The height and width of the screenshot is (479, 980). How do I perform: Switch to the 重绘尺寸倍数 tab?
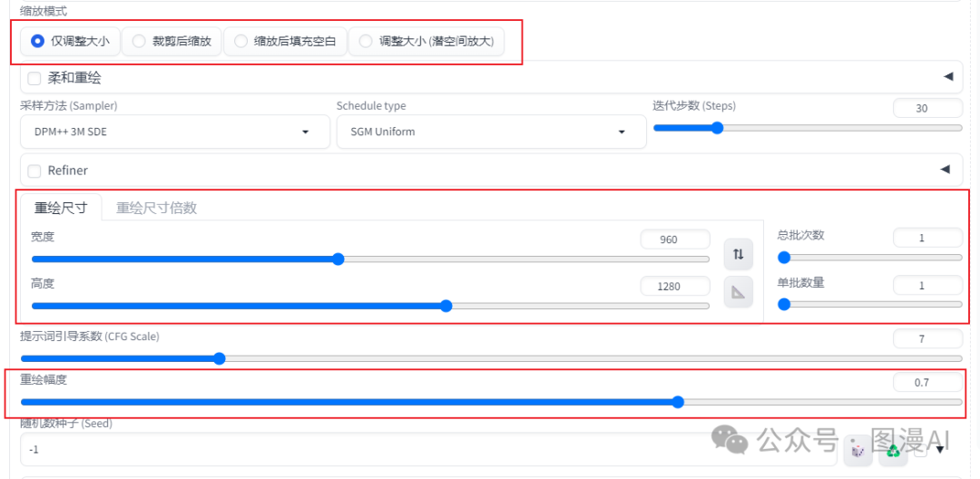(156, 208)
